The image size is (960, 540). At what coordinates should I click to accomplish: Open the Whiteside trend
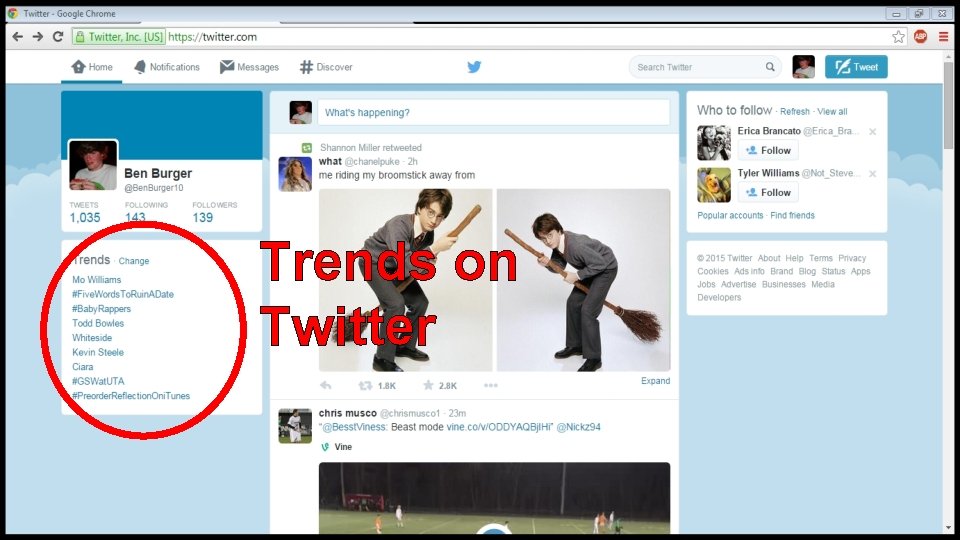coord(92,338)
